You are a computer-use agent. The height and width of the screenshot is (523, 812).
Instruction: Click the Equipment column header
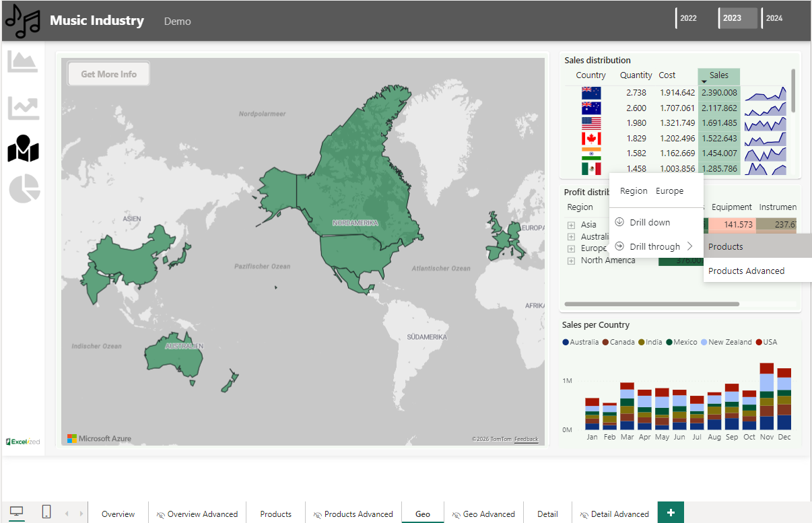tap(731, 207)
